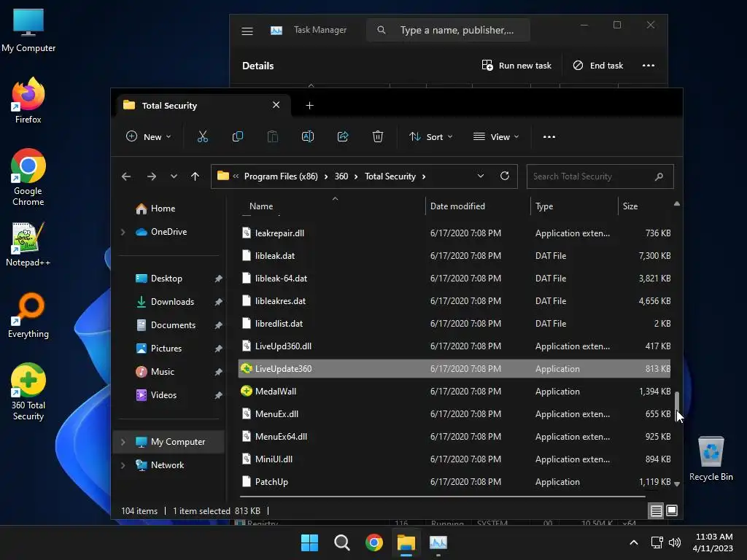Viewport: 747px width, 560px height.
Task: Click 360 breadcrumb in address bar
Action: [341, 176]
